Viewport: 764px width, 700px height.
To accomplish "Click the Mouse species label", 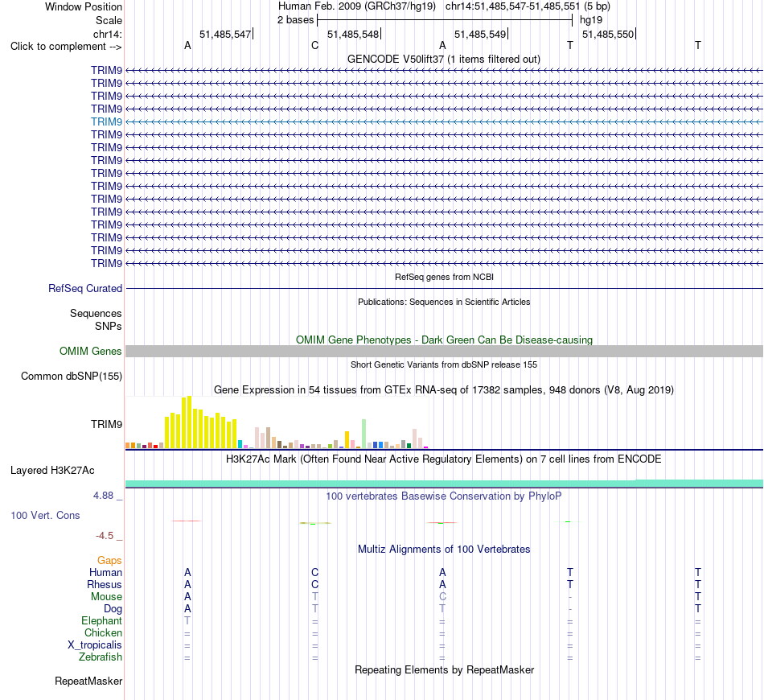I will [106, 597].
